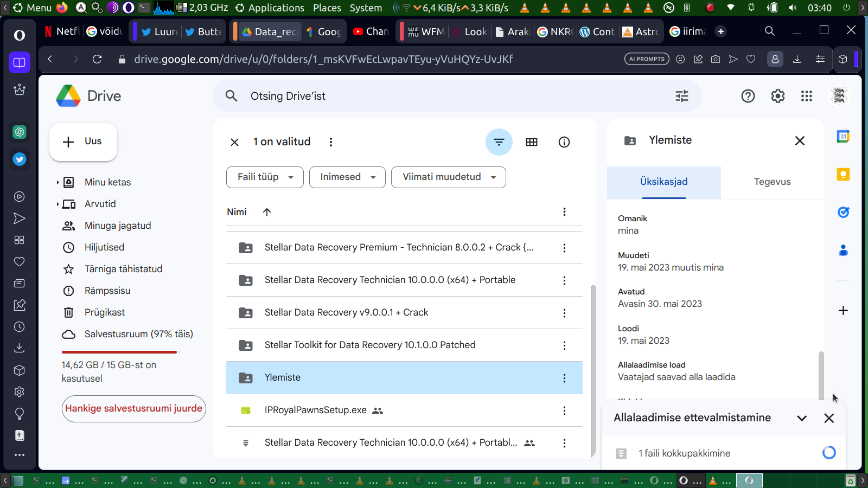Reload the page in browser toolbar
Screen dimensions: 868x488
point(97,59)
